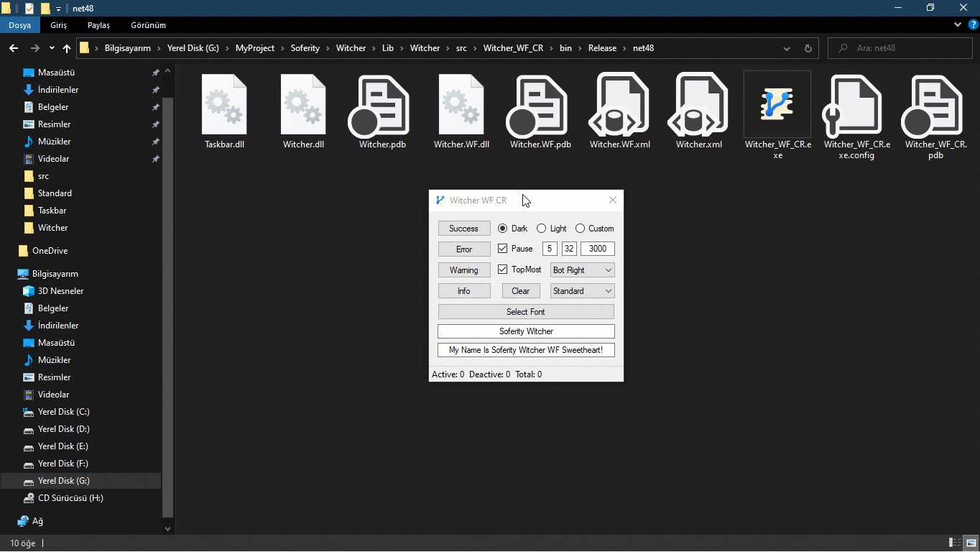Select the Witcher.xml file icon

699,105
